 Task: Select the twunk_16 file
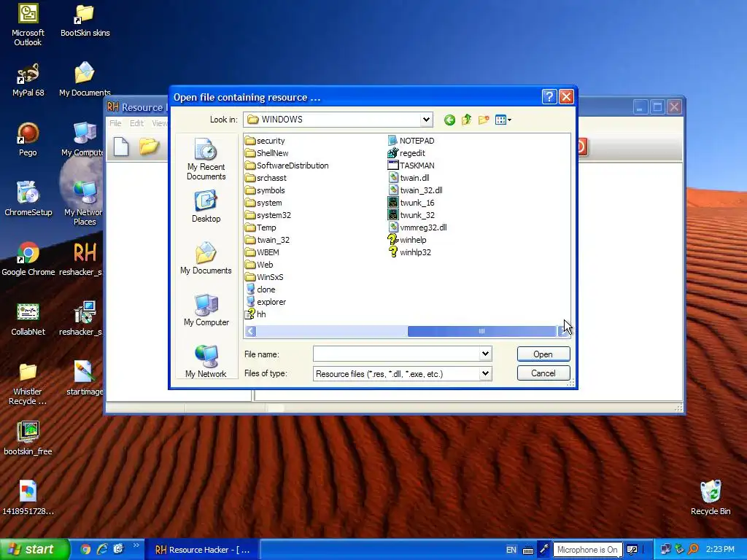(x=411, y=203)
